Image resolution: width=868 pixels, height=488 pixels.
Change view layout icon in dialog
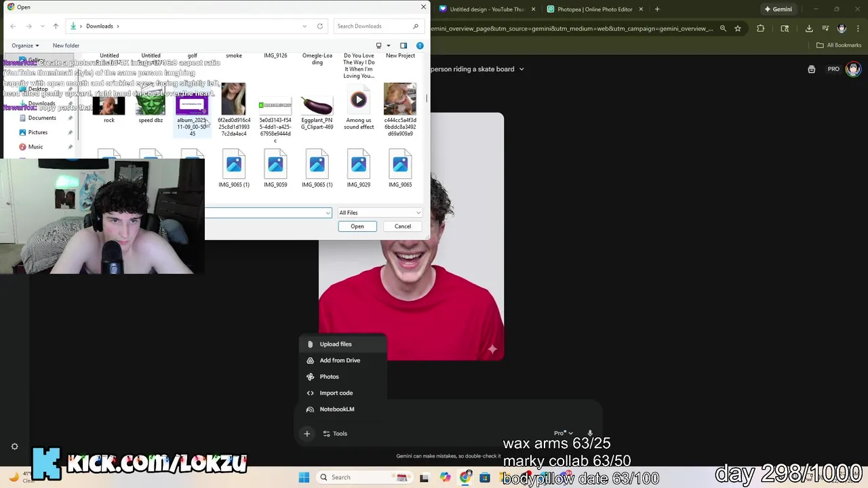point(379,45)
